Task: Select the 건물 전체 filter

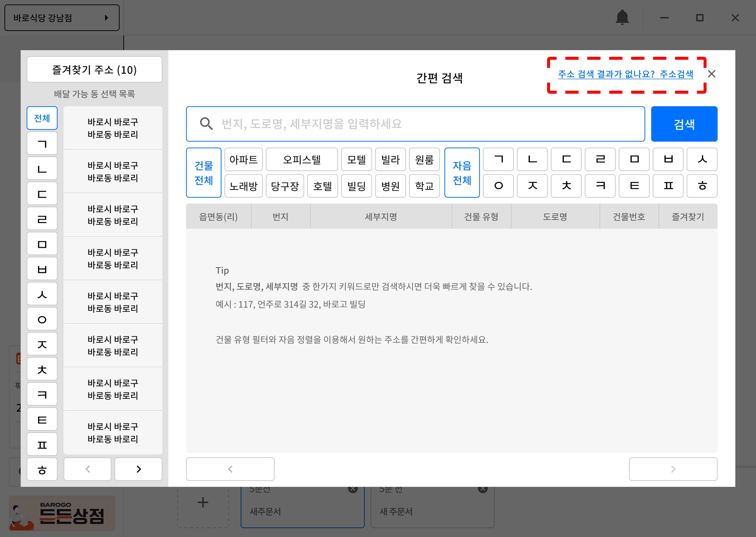Action: pos(203,173)
